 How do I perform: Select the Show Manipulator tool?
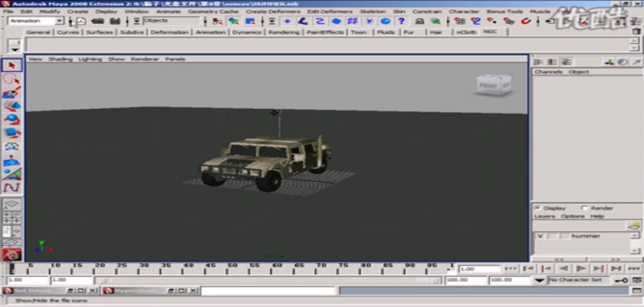click(12, 174)
